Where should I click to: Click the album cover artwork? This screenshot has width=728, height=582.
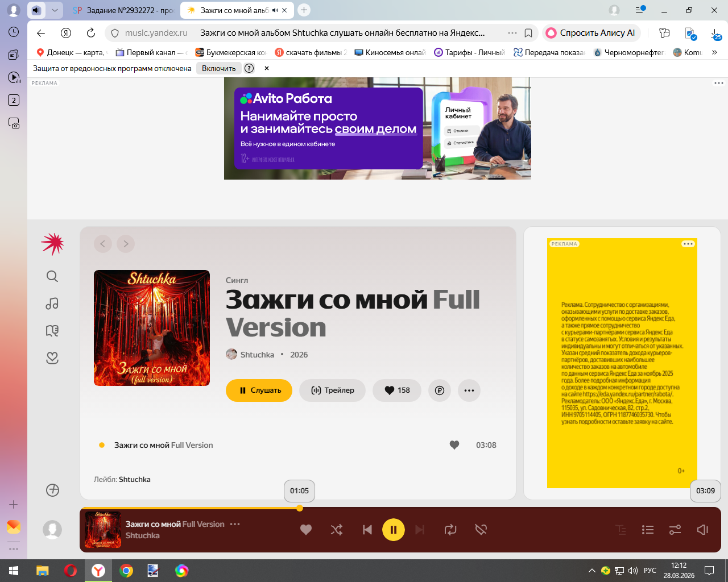click(x=152, y=328)
